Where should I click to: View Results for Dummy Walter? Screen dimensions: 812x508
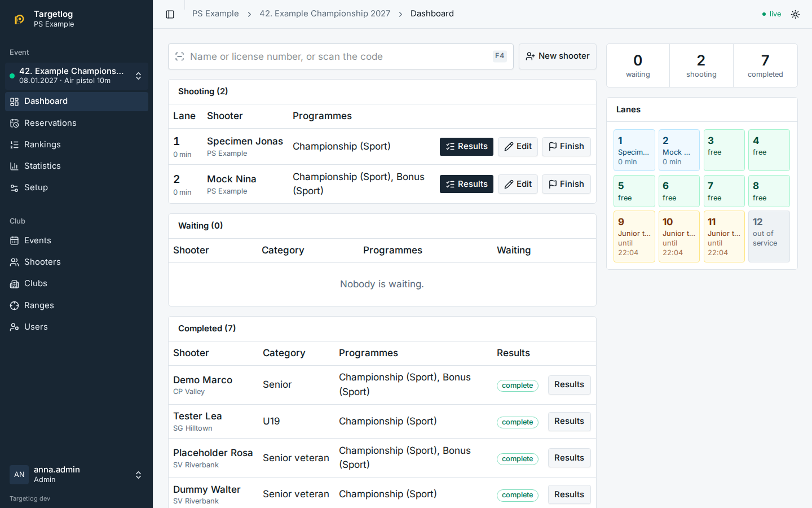click(569, 494)
